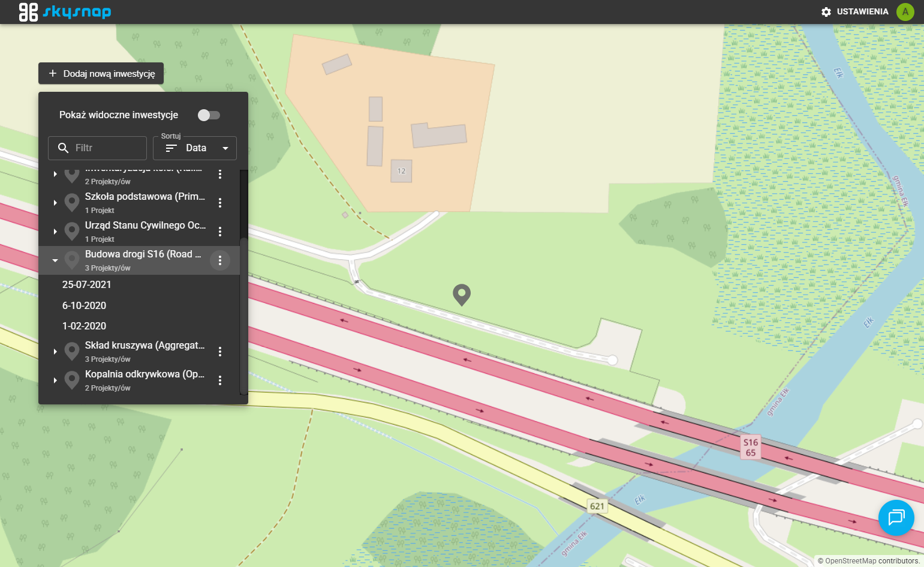Click building number 12 on map
The height and width of the screenshot is (567, 924).
tap(401, 171)
